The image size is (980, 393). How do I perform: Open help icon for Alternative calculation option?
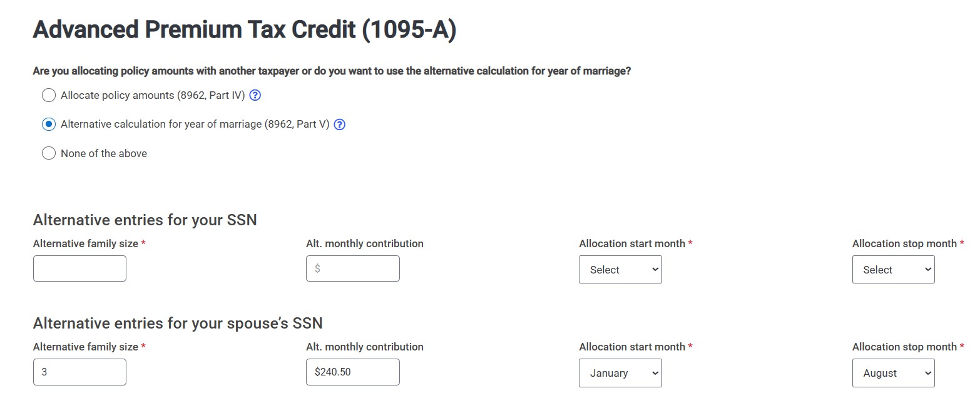[x=340, y=125]
